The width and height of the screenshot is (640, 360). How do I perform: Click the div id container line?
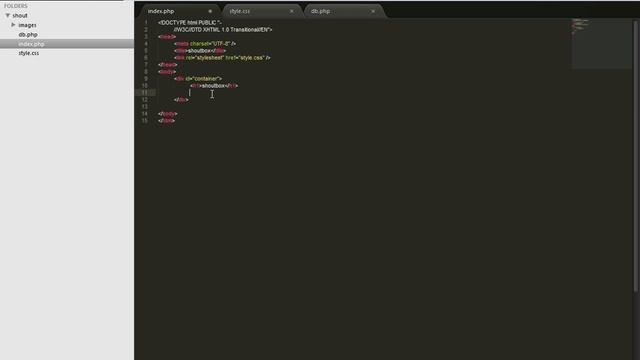click(x=198, y=79)
